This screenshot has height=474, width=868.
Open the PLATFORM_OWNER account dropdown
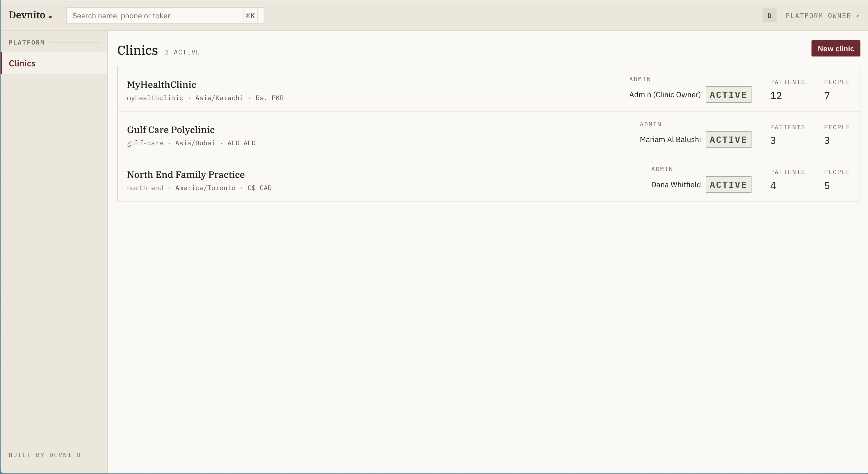click(822, 16)
